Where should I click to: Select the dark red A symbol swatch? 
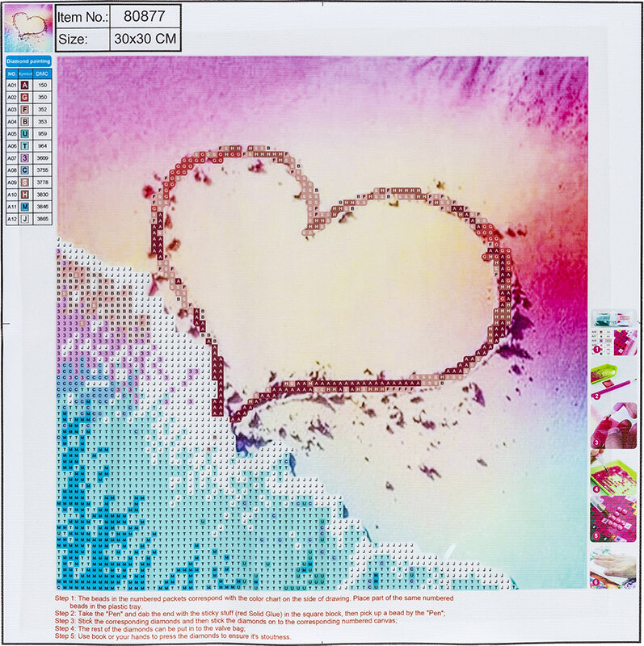25,85
